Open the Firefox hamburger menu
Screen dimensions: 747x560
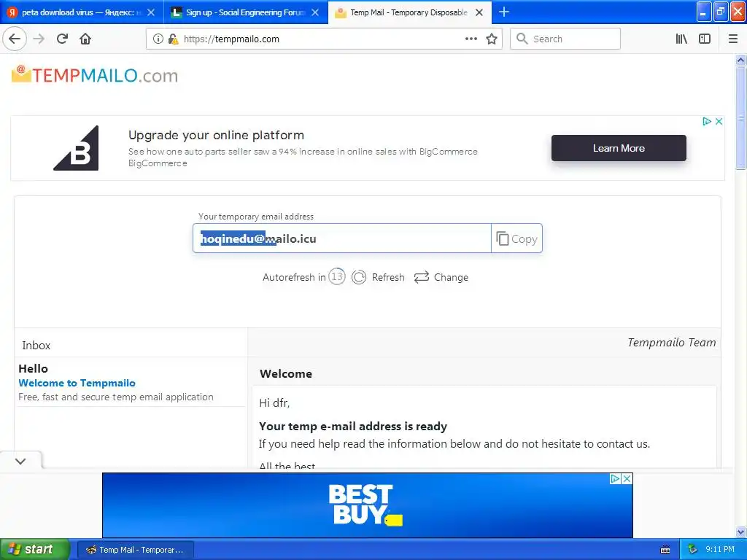tap(733, 39)
